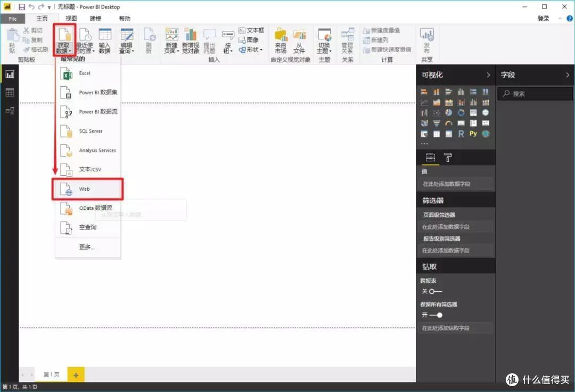Choose SQL Server data source
The height and width of the screenshot is (392, 575).
[88, 131]
